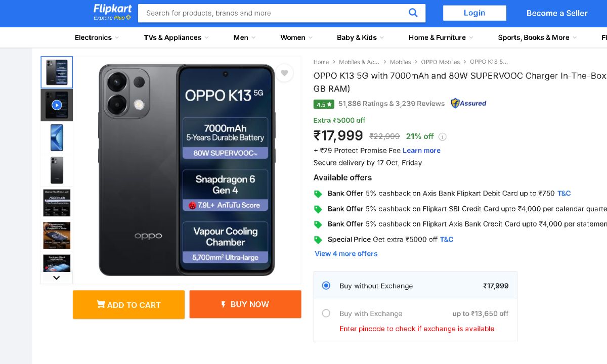Go to Flipkart home logo
This screenshot has height=364, width=607.
112,12
